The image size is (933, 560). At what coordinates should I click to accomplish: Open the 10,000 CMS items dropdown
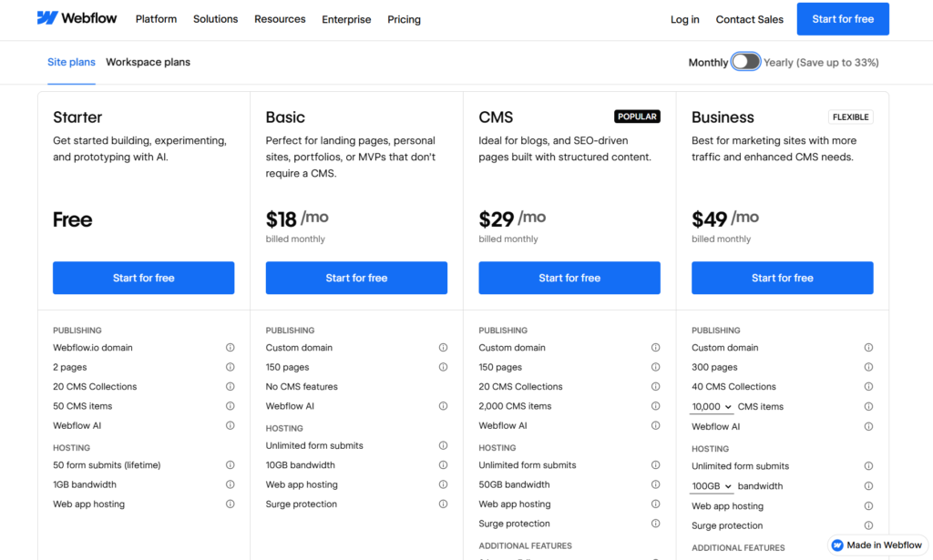coord(711,406)
